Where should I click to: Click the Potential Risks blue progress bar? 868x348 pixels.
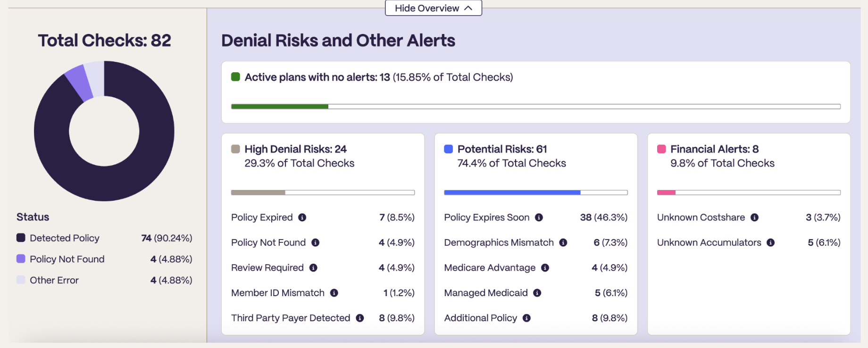pyautogui.click(x=512, y=192)
